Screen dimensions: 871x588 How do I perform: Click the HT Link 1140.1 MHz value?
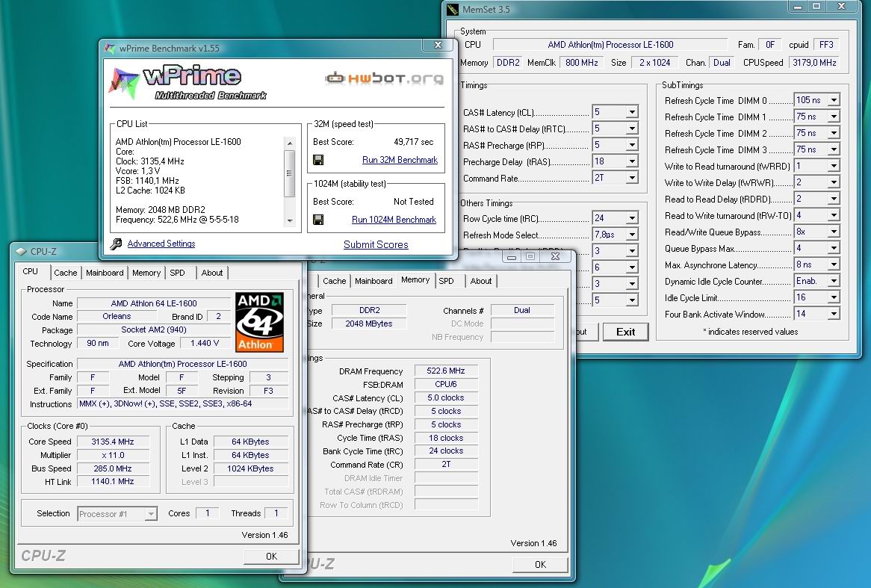pos(113,482)
